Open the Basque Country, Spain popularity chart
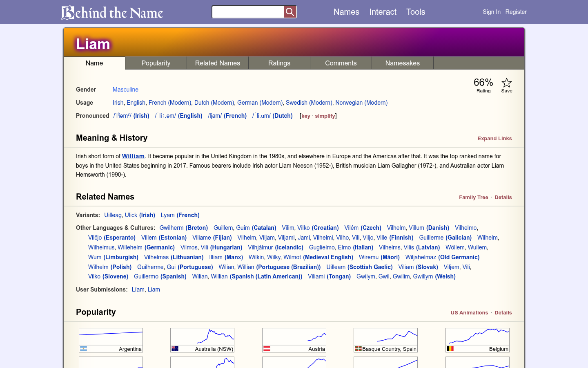Viewport: 588px width, 368px height. click(x=385, y=340)
